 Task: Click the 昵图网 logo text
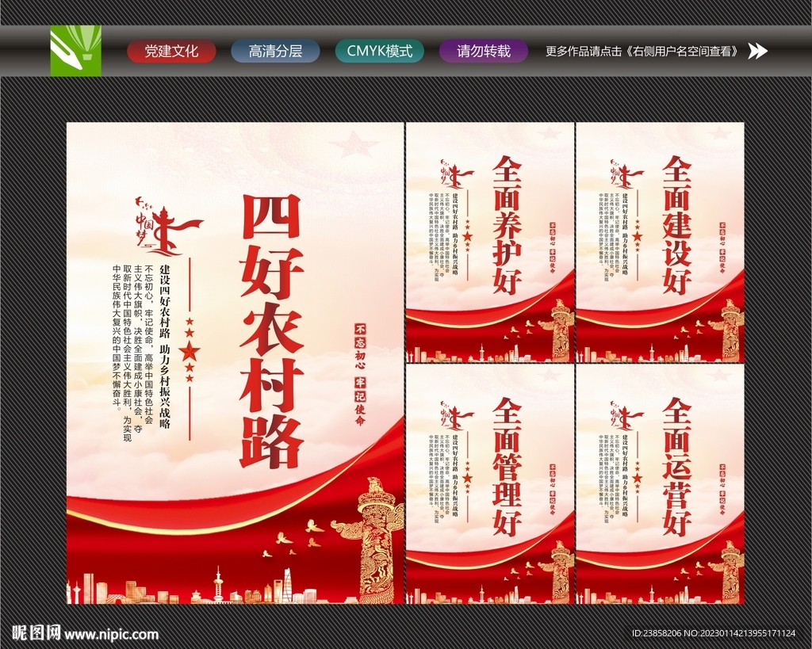[36, 633]
